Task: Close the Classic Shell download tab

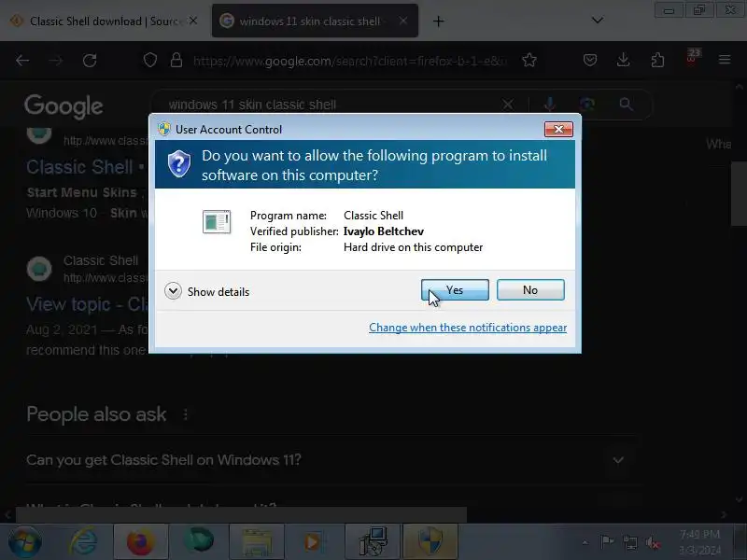Action: pos(193,21)
